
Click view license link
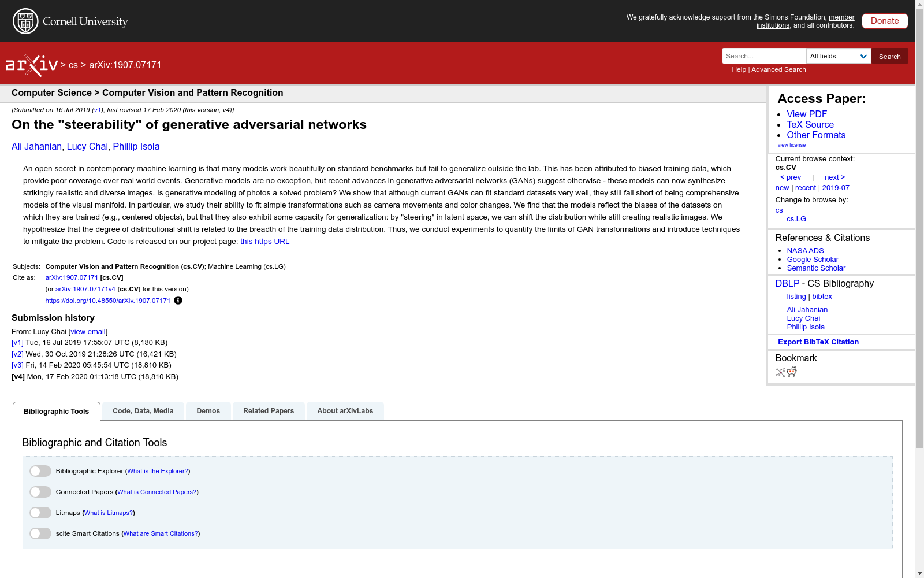click(x=791, y=145)
